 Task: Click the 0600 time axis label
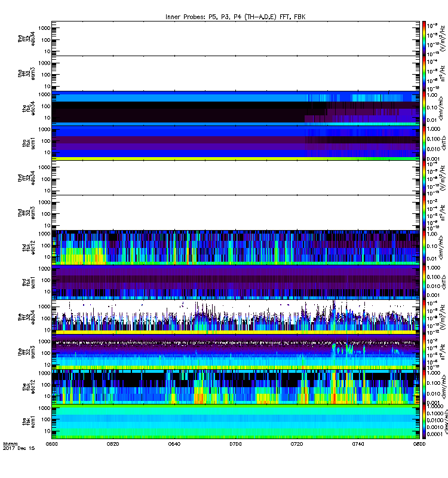[51, 444]
